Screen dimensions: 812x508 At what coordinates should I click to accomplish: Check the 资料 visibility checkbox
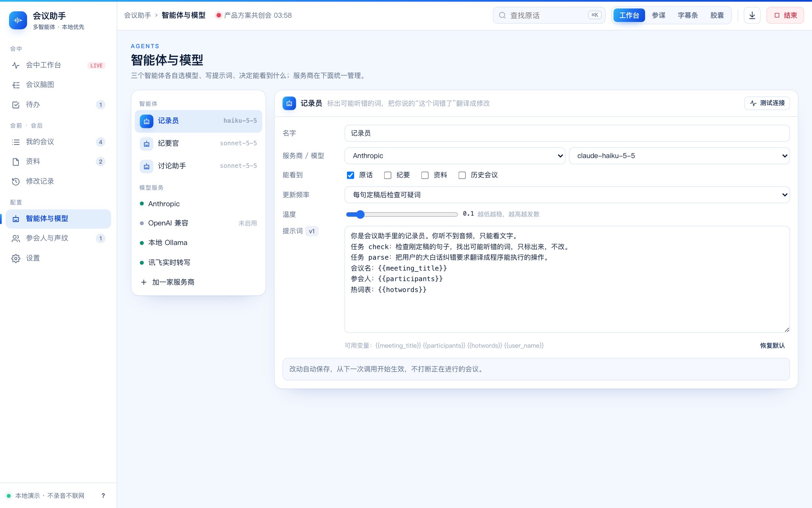(425, 175)
